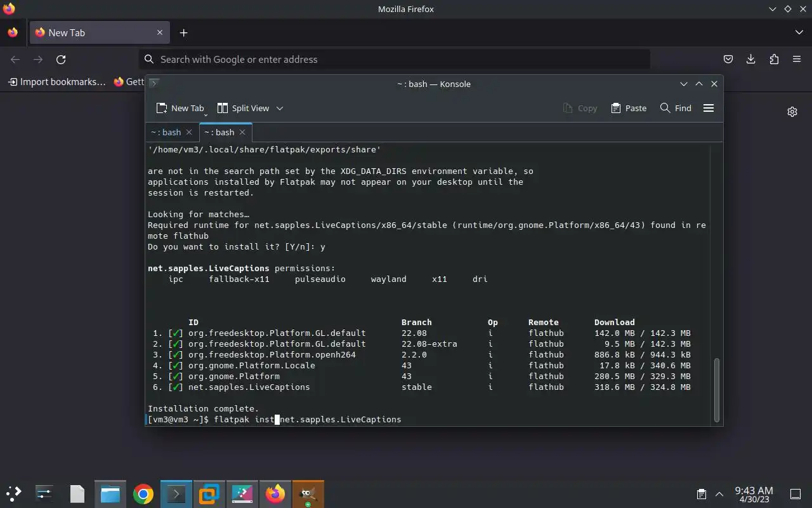Open VirtualBox from the taskbar
812x508 pixels.
tap(209, 493)
